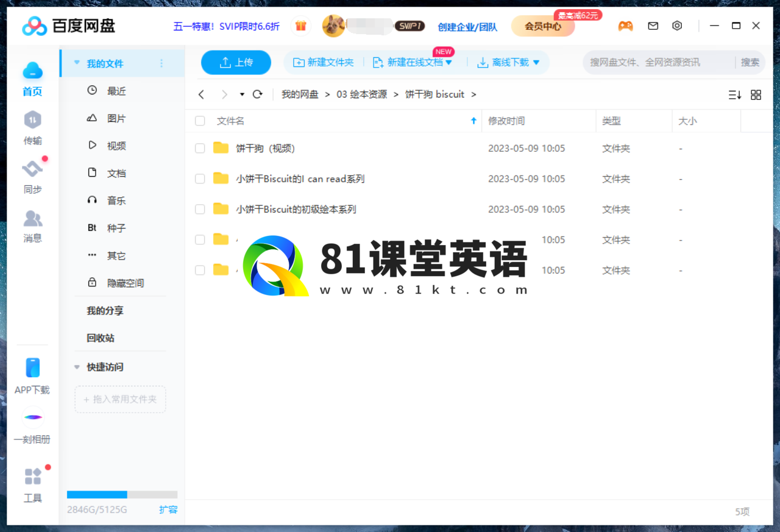Open the mail envelope icon
The height and width of the screenshot is (532, 780).
click(653, 26)
